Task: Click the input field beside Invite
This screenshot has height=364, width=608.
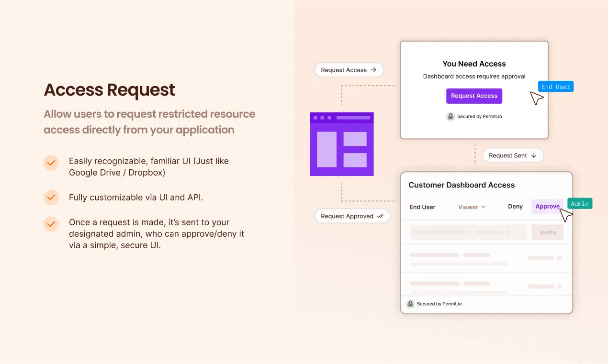Action: [468, 232]
